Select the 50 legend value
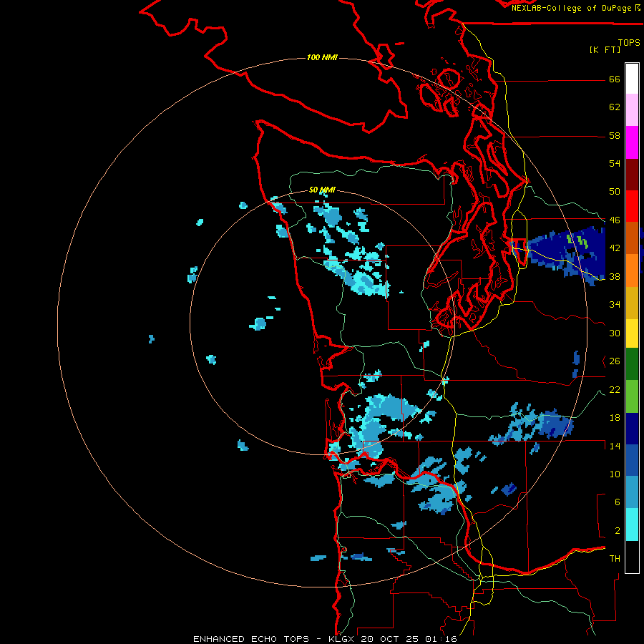 pyautogui.click(x=615, y=192)
